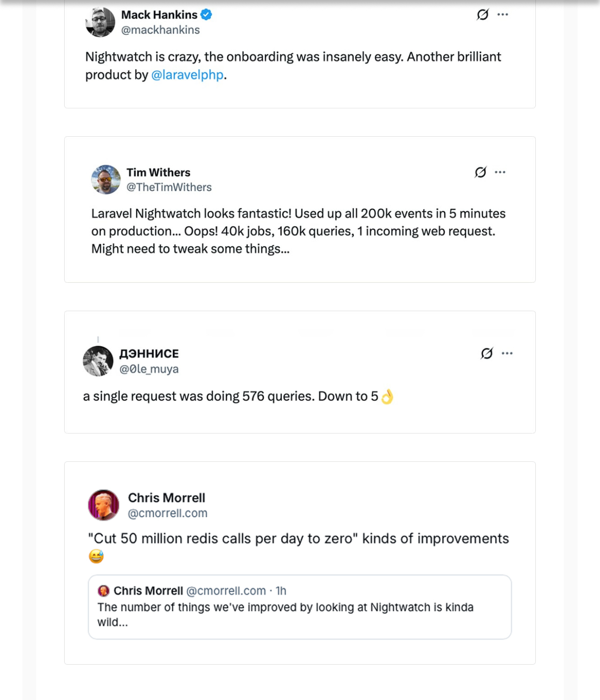Image resolution: width=600 pixels, height=700 pixels.
Task: Open the @0le_muya user avatar
Action: [x=98, y=361]
